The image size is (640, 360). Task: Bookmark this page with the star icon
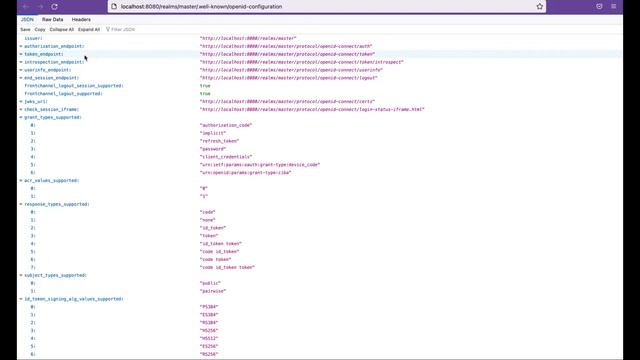click(540, 7)
